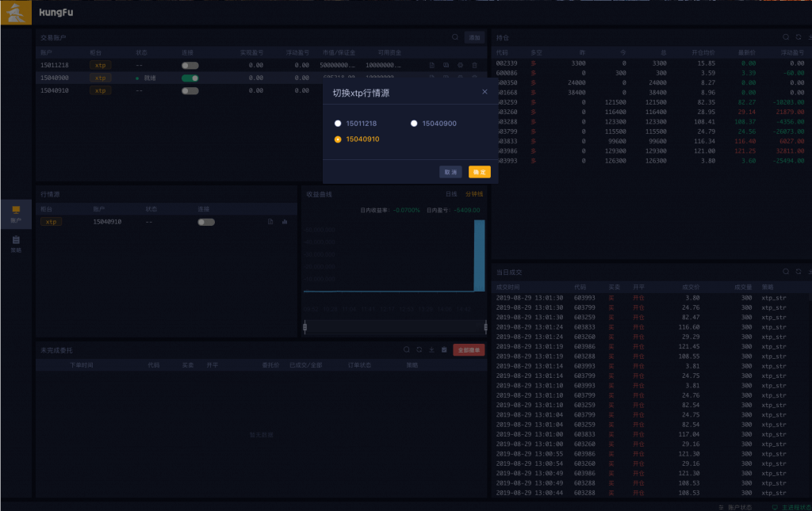Toggle connection for xtp market source
The width and height of the screenshot is (812, 511).
click(x=206, y=223)
